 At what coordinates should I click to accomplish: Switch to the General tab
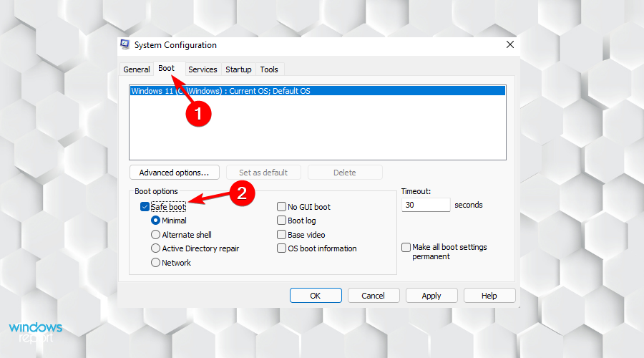point(137,69)
